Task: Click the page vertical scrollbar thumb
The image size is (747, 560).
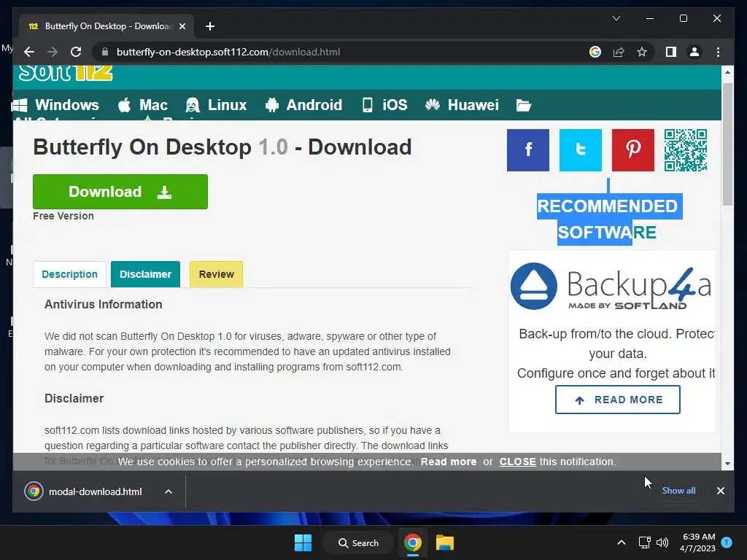Action: pyautogui.click(x=727, y=144)
